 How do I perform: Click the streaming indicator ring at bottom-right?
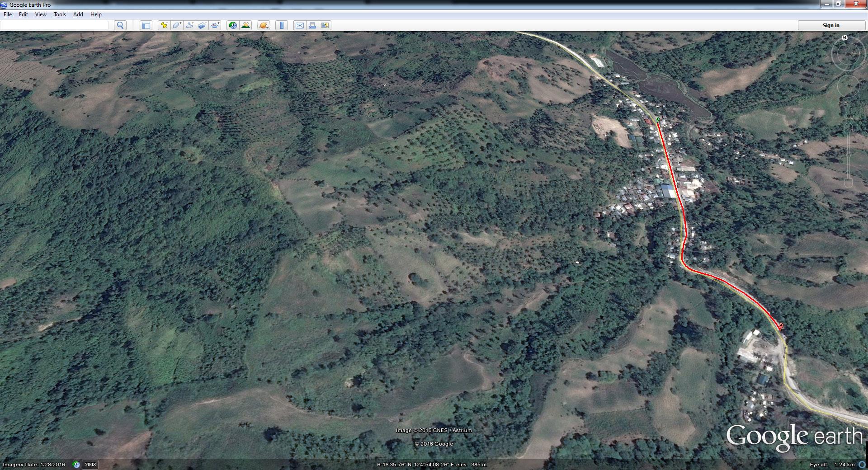(x=862, y=465)
